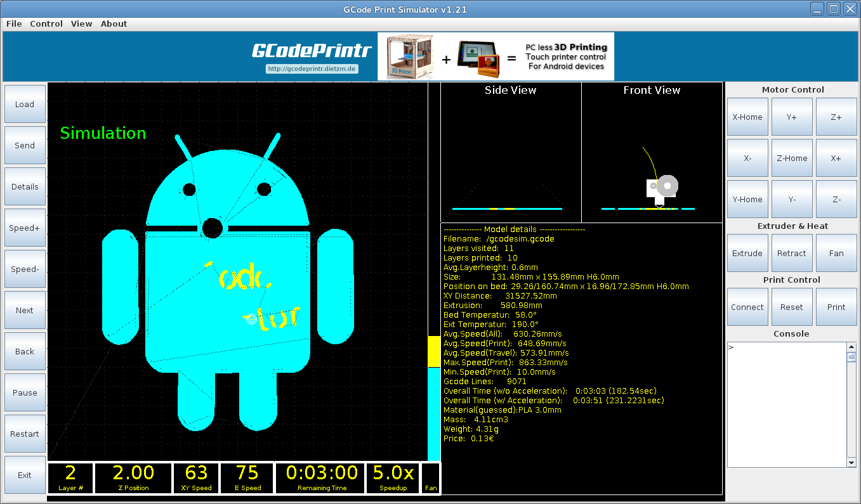This screenshot has width=861, height=504.
Task: Move X axis positive with X+
Action: 836,158
